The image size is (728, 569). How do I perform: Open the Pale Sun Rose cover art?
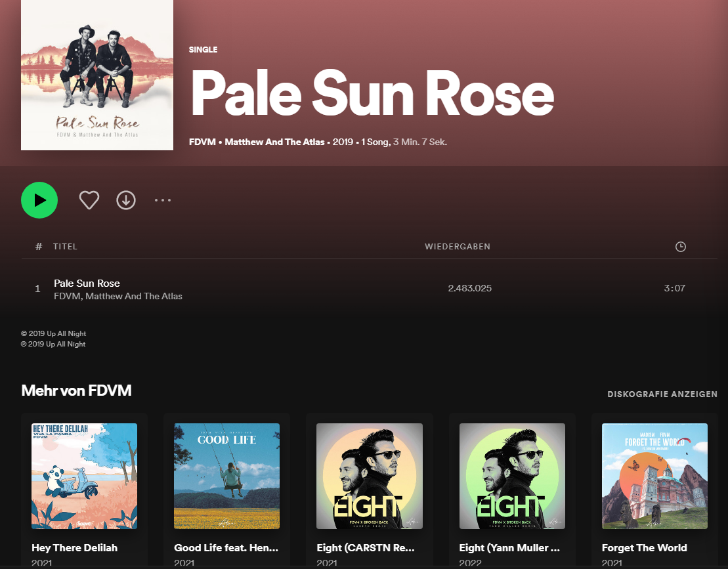(97, 75)
